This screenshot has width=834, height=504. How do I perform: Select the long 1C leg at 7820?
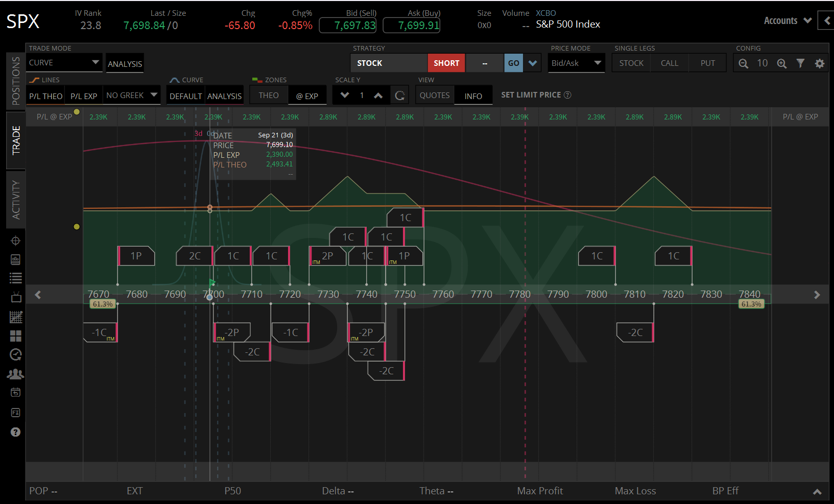tap(674, 256)
